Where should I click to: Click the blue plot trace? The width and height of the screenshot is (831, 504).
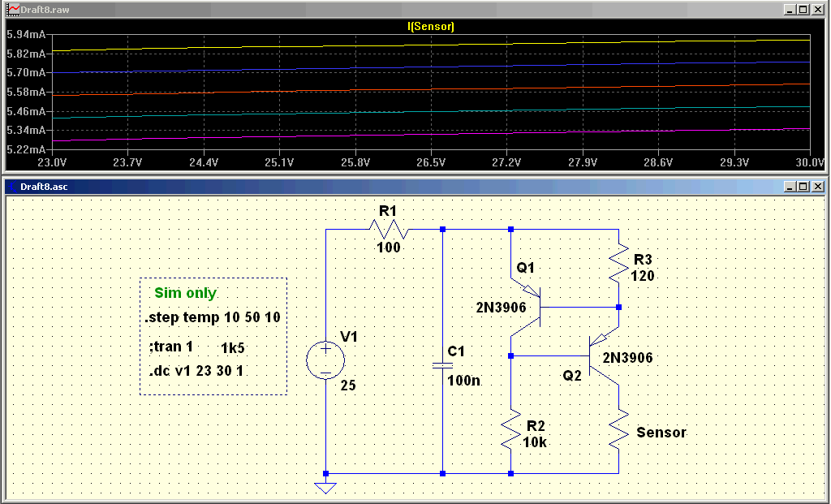coord(431,67)
